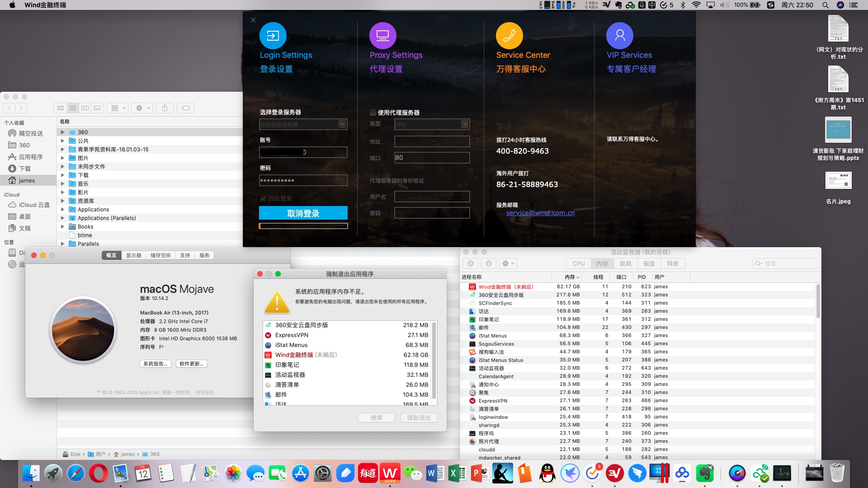Open the service@wind.com.cn email link
This screenshot has width=868, height=488.
[540, 213]
